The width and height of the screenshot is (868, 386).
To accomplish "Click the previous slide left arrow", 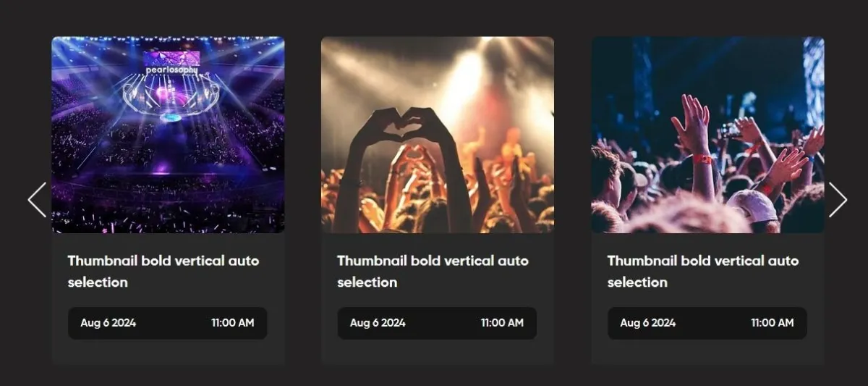I will click(37, 200).
